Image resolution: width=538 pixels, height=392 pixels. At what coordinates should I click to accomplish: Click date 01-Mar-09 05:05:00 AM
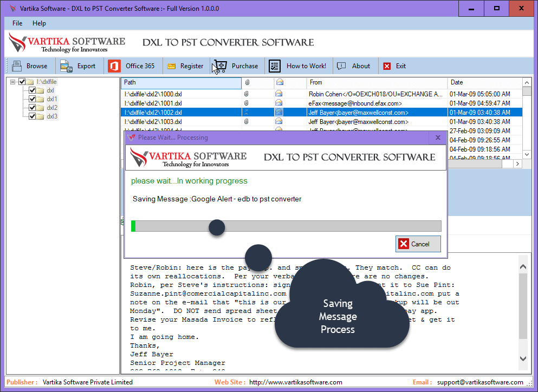[479, 94]
